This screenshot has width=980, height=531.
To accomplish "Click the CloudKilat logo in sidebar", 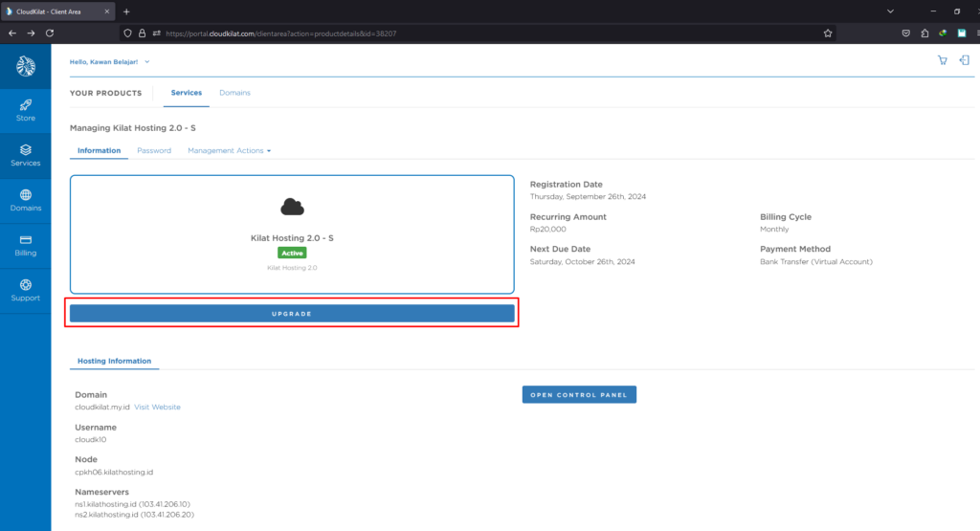I will click(26, 66).
